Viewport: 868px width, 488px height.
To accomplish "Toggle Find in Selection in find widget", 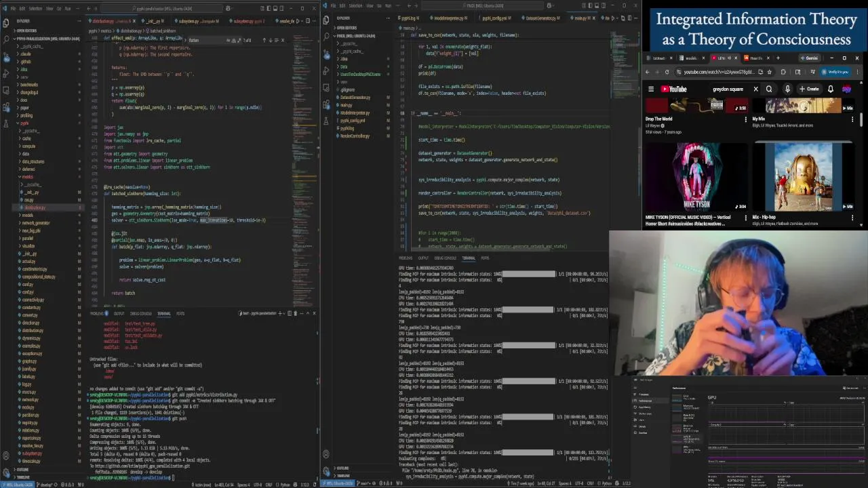I will click(x=277, y=40).
